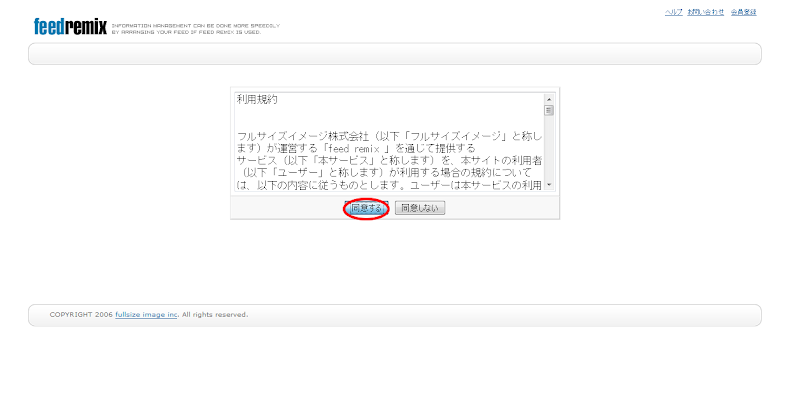Open the お問い合わせ contact link

pyautogui.click(x=706, y=12)
